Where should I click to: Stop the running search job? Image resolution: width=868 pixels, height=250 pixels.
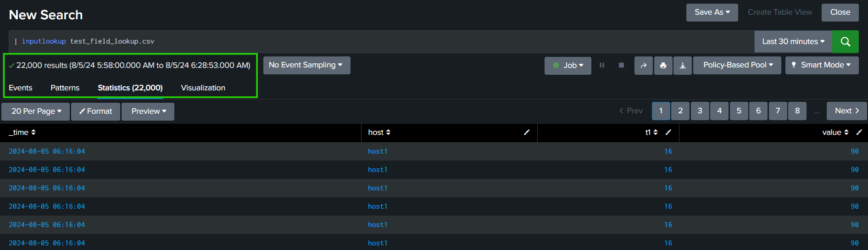621,66
